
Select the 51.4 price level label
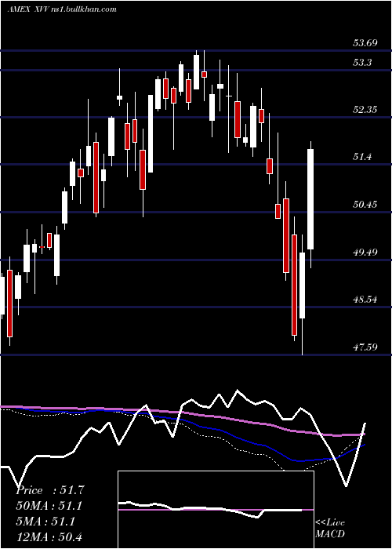point(362,157)
